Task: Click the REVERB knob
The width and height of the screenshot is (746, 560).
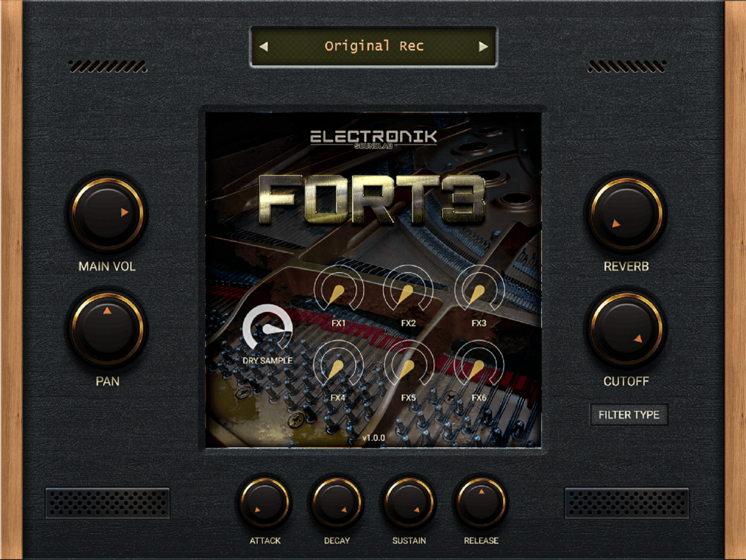Action: click(x=627, y=214)
